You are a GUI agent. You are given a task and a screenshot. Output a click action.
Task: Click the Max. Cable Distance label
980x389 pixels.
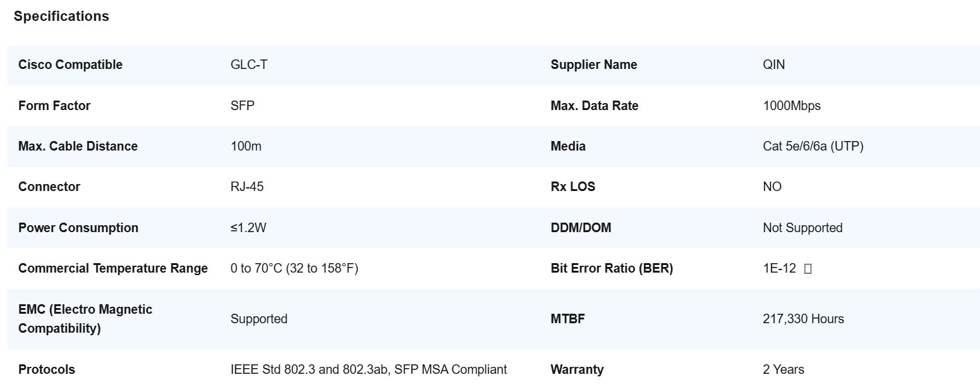point(78,146)
